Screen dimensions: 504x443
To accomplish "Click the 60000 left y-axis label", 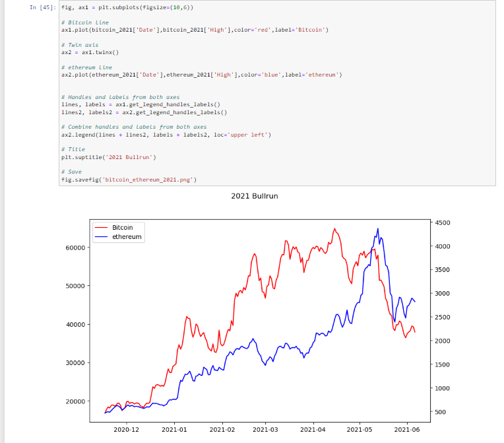I will (75, 248).
